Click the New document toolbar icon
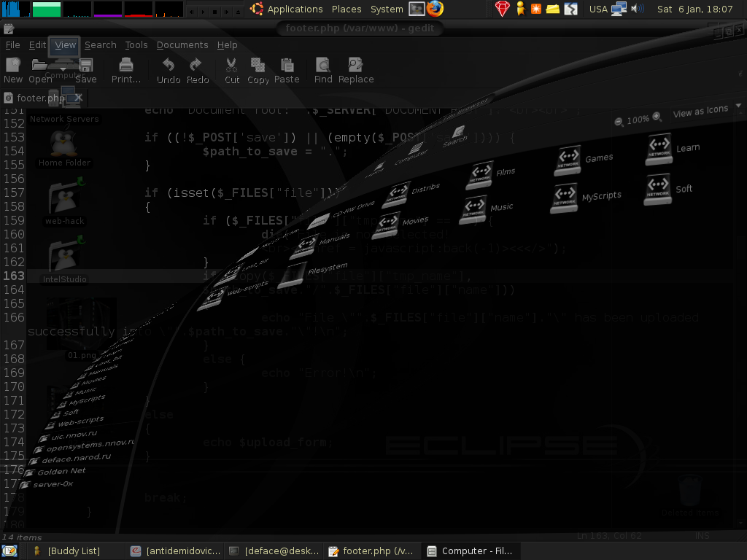 pos(13,66)
